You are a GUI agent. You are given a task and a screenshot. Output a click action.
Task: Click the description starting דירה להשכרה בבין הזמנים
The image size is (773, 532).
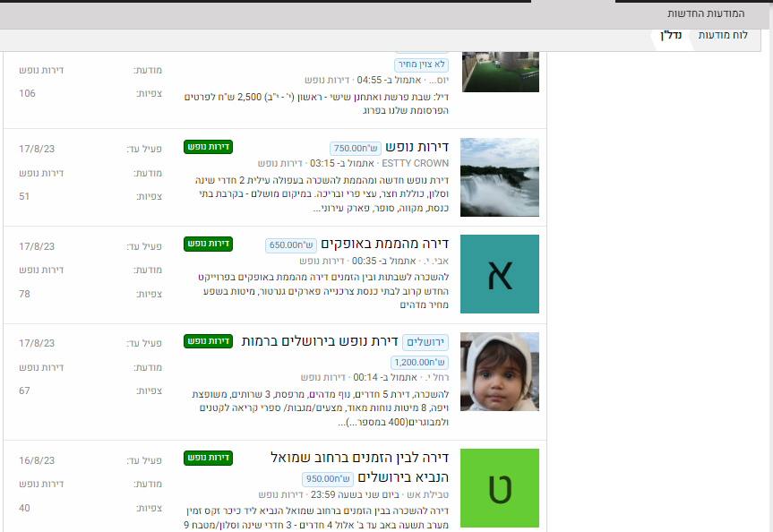(x=316, y=518)
